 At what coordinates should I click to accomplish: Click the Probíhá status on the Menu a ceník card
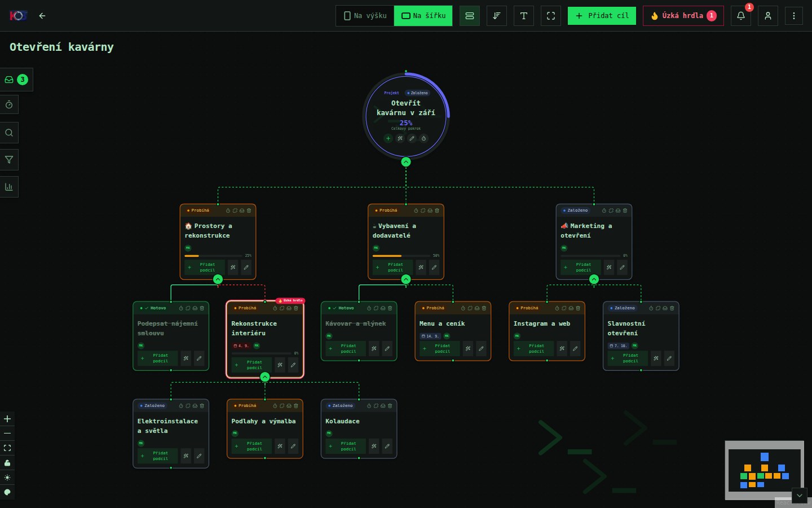click(x=433, y=308)
